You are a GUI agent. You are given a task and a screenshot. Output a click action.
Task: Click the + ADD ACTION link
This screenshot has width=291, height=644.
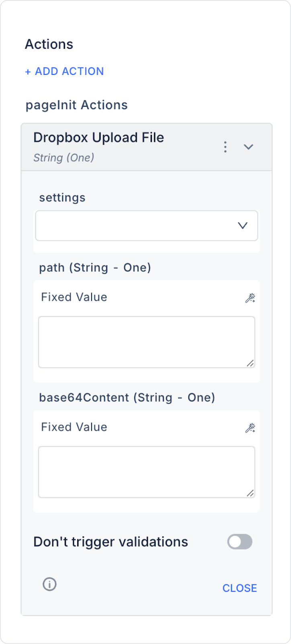tap(64, 71)
